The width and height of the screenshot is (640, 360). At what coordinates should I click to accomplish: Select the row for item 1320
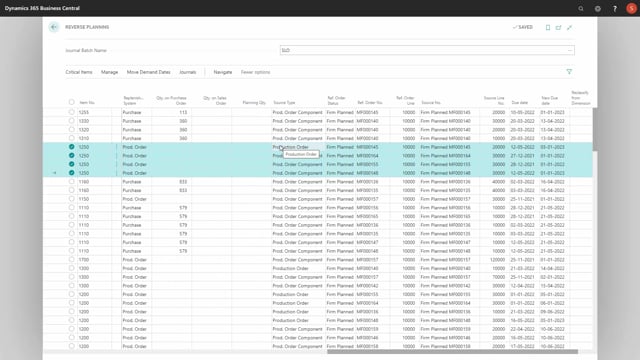tap(71, 129)
